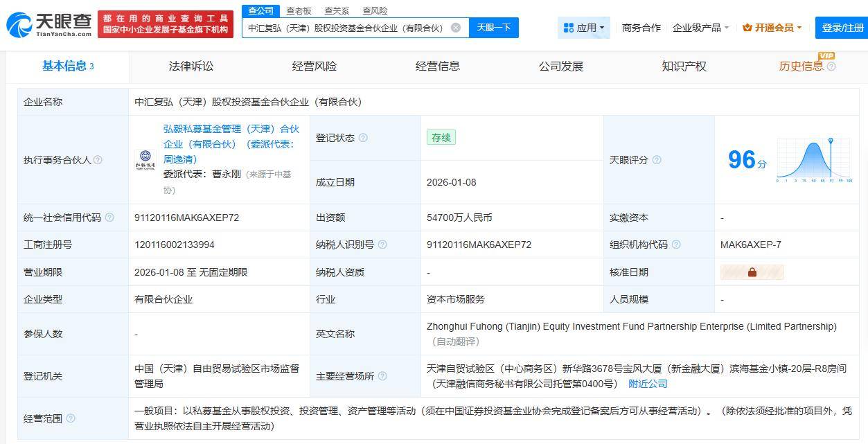Expand the 开通会员 dropdown
Viewport: 868px width, 444px height.
coord(772,28)
